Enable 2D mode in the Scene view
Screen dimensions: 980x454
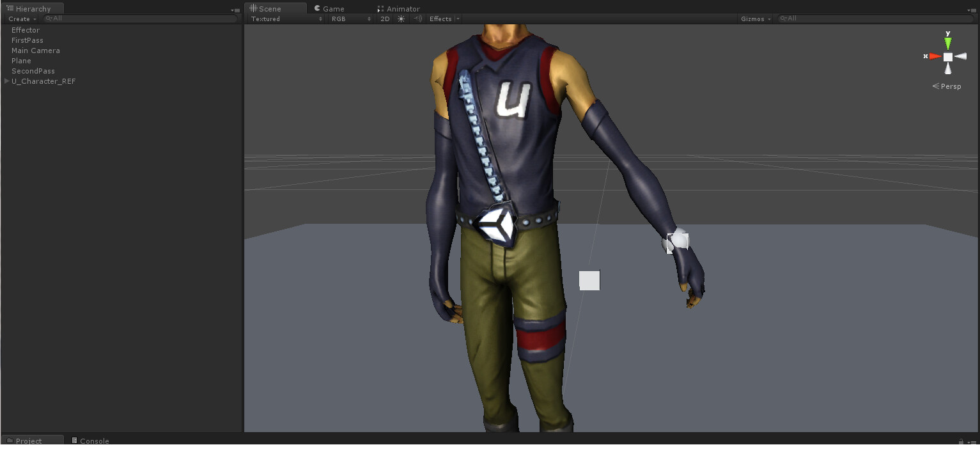tap(385, 19)
